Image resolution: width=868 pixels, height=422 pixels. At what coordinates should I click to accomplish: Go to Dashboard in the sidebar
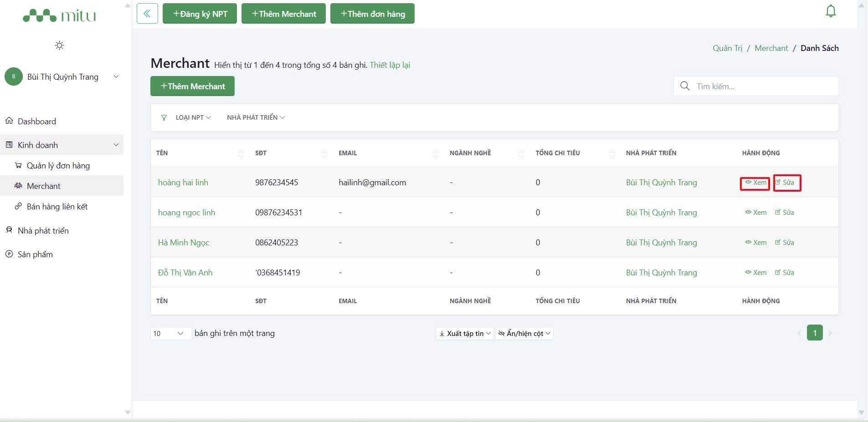[x=36, y=122]
